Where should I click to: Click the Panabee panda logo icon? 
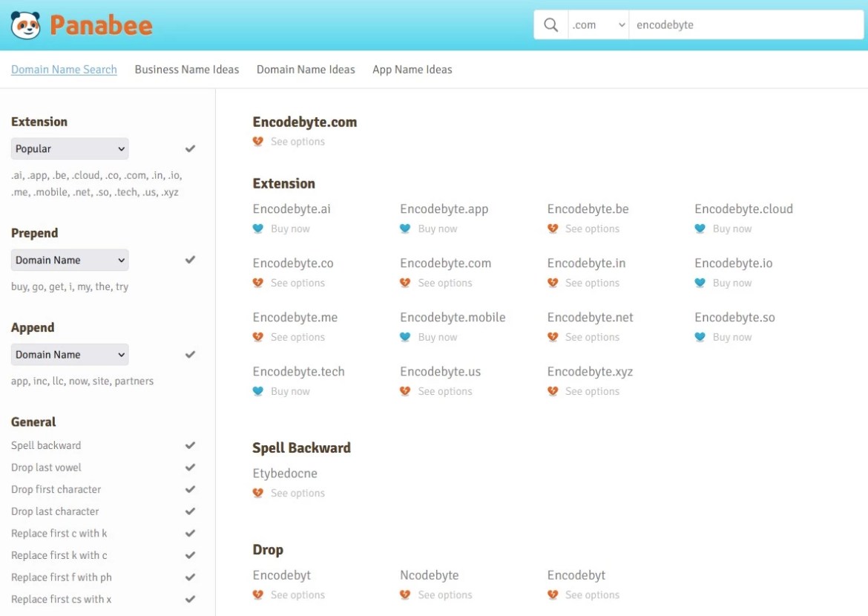pos(25,25)
